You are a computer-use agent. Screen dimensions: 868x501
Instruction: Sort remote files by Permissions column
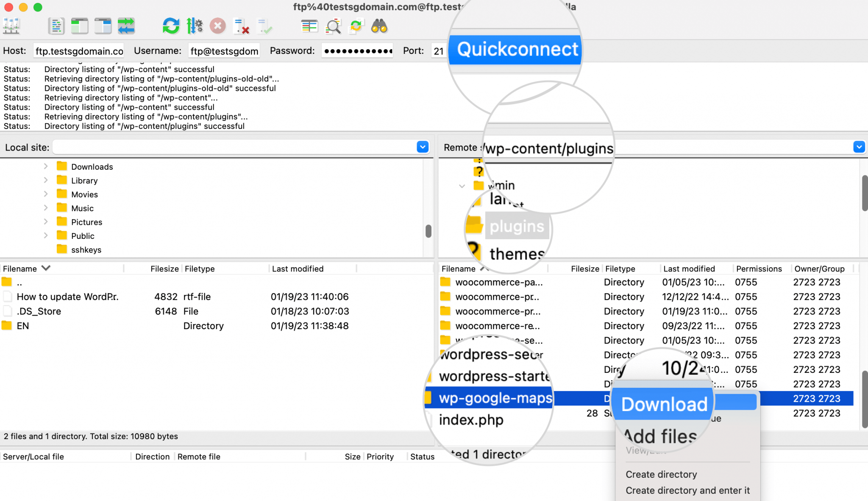coord(759,269)
